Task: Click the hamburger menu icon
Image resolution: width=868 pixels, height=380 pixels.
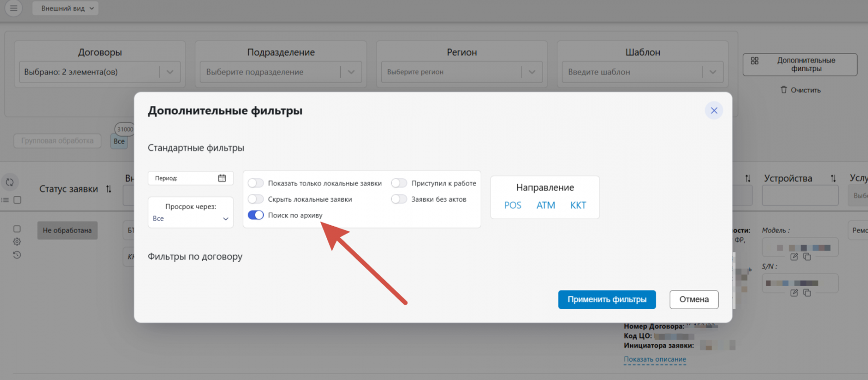Action: click(x=13, y=8)
